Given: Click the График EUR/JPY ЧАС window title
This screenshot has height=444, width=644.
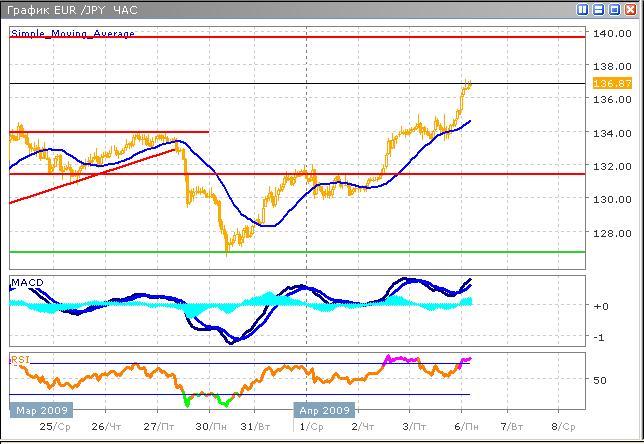Looking at the screenshot, I should [70, 9].
